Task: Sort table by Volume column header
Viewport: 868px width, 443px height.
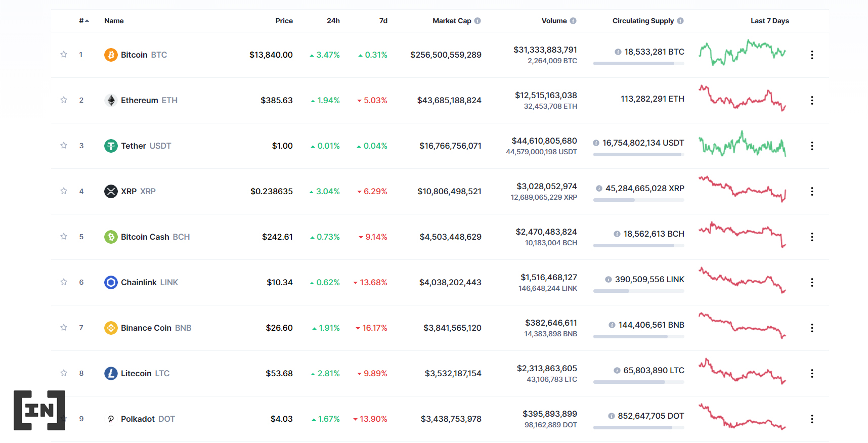Action: [554, 21]
